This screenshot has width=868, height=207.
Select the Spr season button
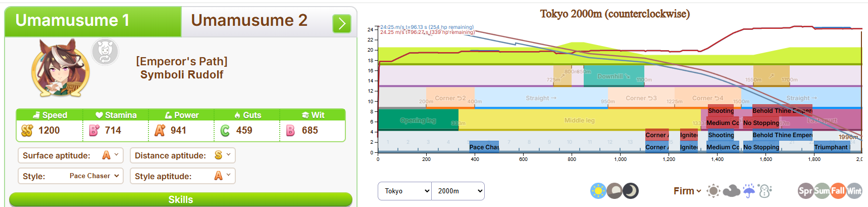pyautogui.click(x=805, y=191)
